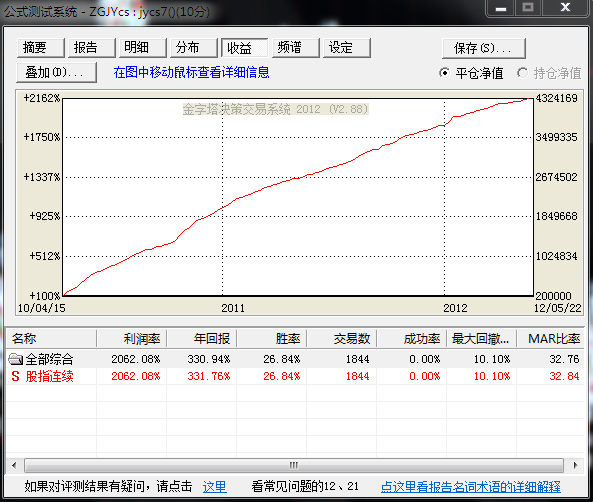Open the 分布 tab
Screen dimensions: 593x502
point(194,48)
